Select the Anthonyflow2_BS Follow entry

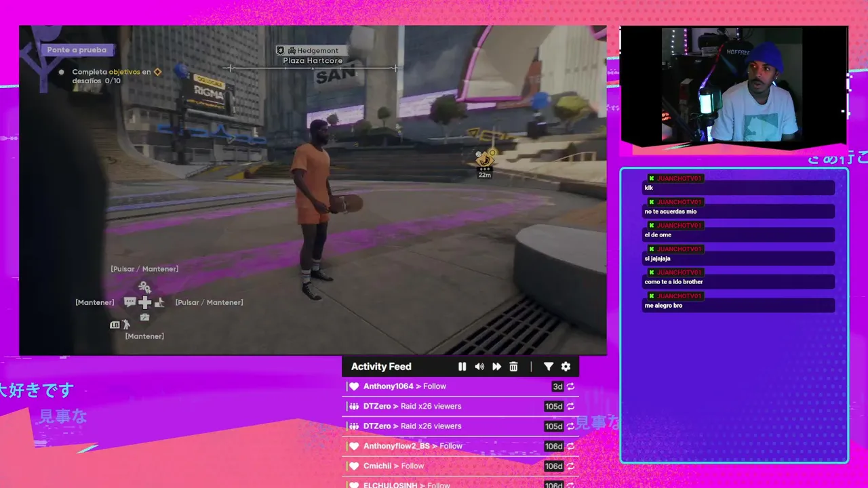460,446
